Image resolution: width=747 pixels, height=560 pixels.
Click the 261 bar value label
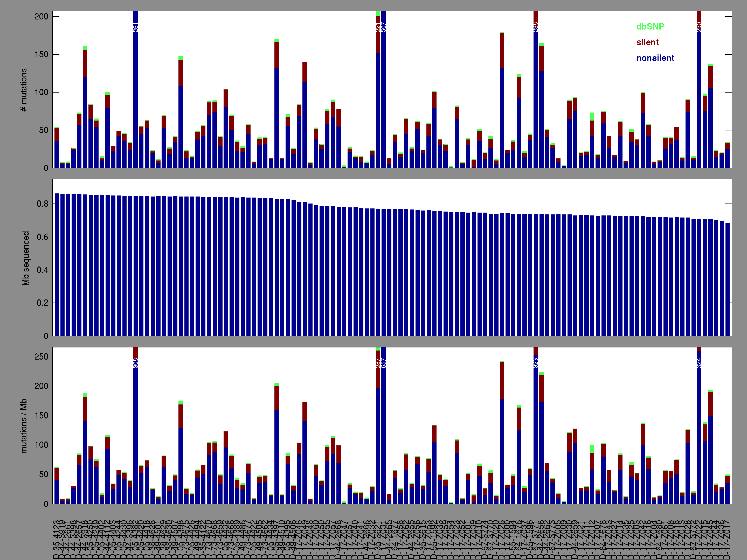coord(136,27)
